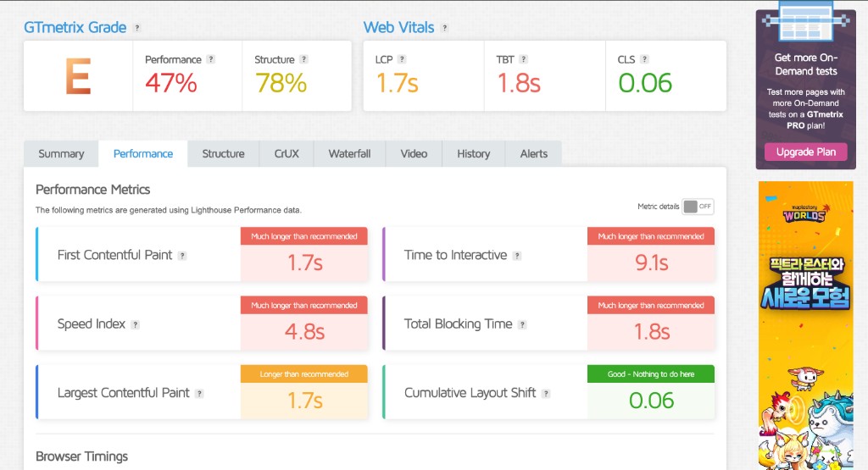Click help icon beside Web Vitals heading
This screenshot has height=470, width=868.
[444, 28]
